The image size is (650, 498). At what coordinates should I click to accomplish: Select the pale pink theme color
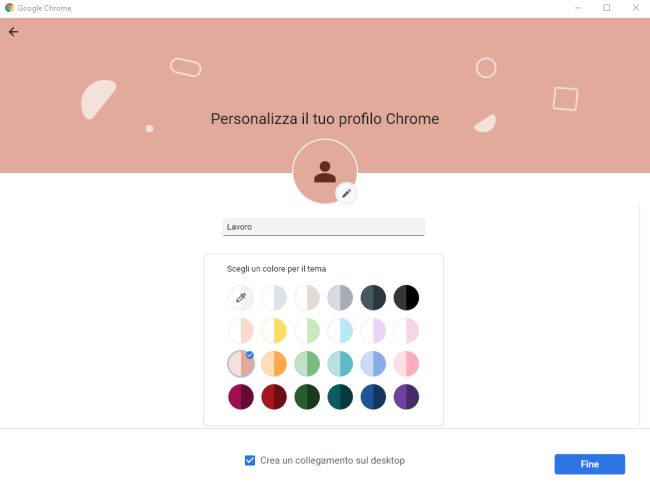coord(406,330)
